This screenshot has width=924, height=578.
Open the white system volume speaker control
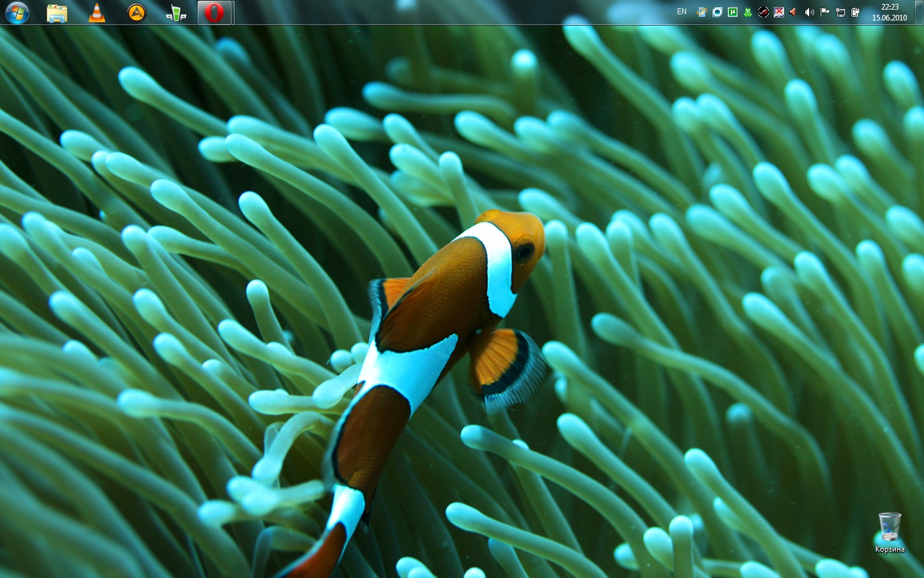[x=809, y=12]
